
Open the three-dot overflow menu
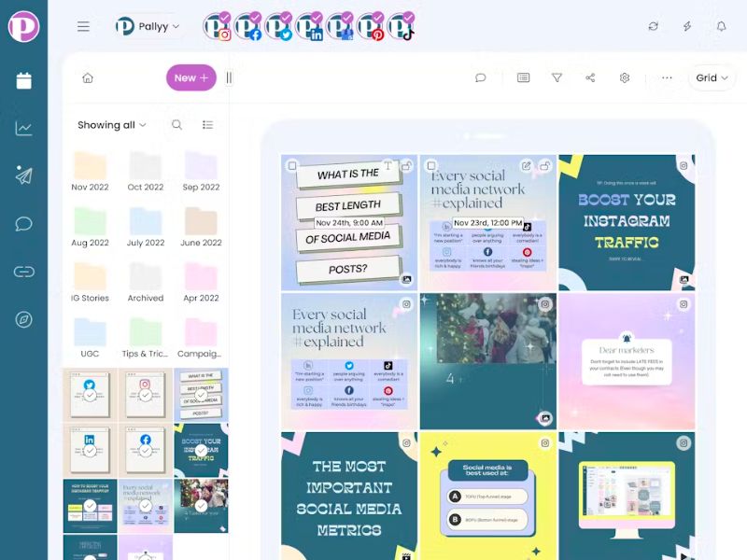(667, 78)
